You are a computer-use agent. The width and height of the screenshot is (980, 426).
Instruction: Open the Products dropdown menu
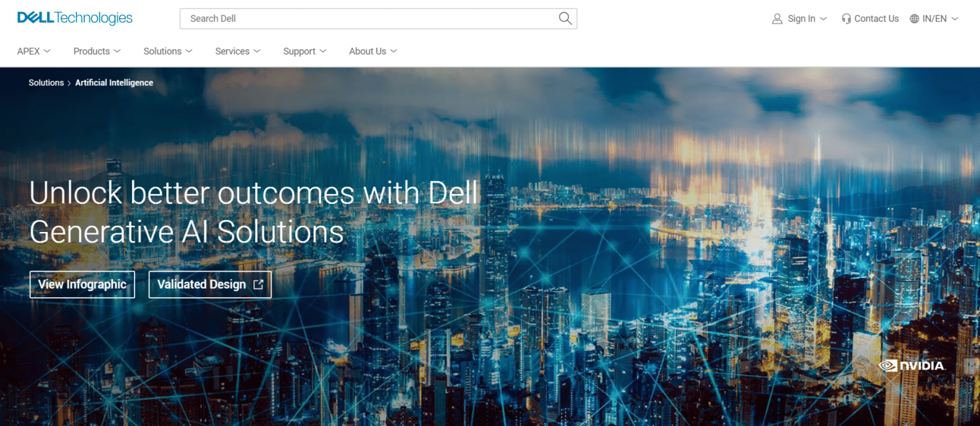(97, 51)
